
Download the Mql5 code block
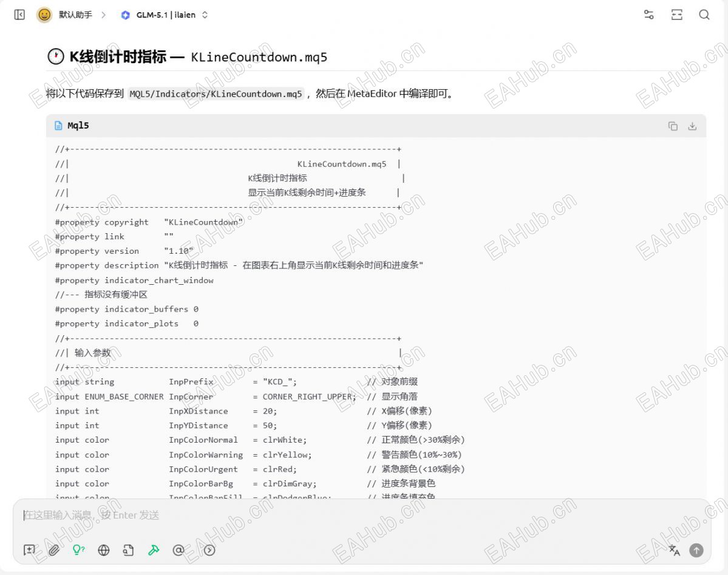(x=692, y=126)
